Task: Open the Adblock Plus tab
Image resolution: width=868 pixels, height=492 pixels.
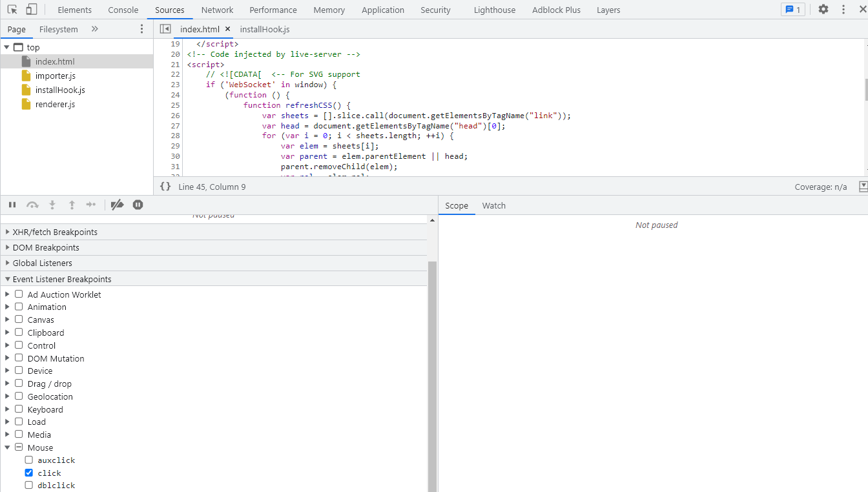Action: pos(556,10)
